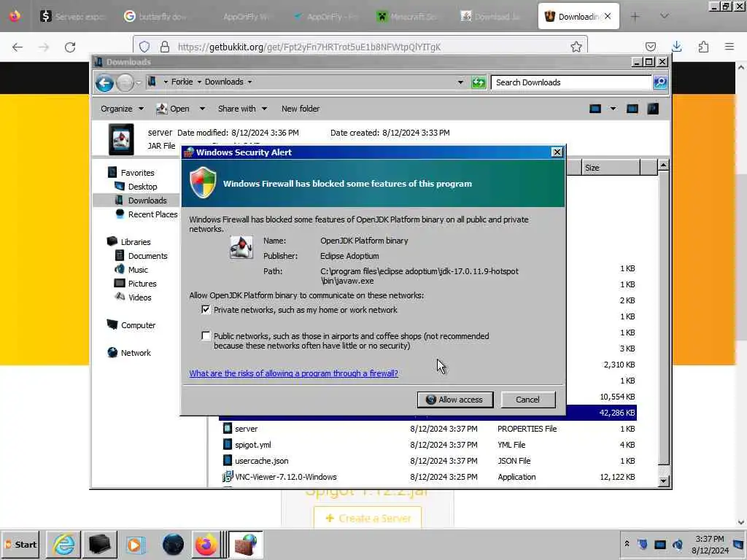Image resolution: width=747 pixels, height=560 pixels.
Task: Expand the Open button dropdown arrow
Action: click(x=202, y=109)
